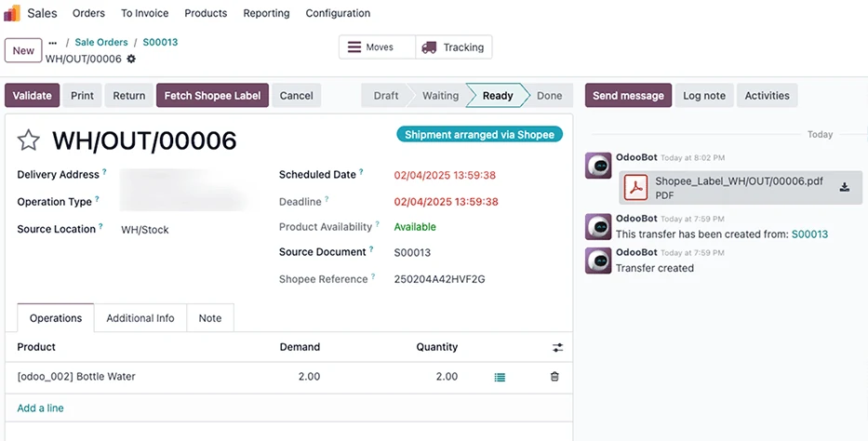Open detailed operations list icon for Bottle Water
The image size is (868, 441).
(500, 378)
